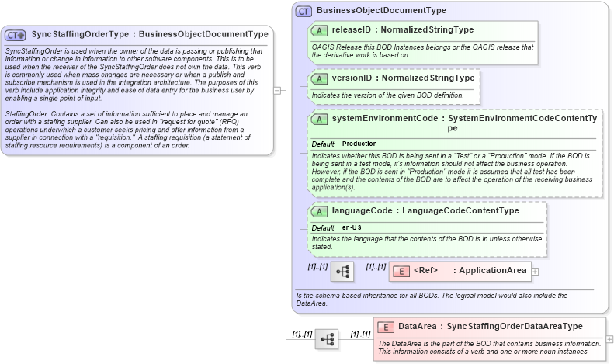Viewport: 614px width, 364px height.
Task: Select releaseID : NormalizedStringType label
Action: [x=403, y=29]
